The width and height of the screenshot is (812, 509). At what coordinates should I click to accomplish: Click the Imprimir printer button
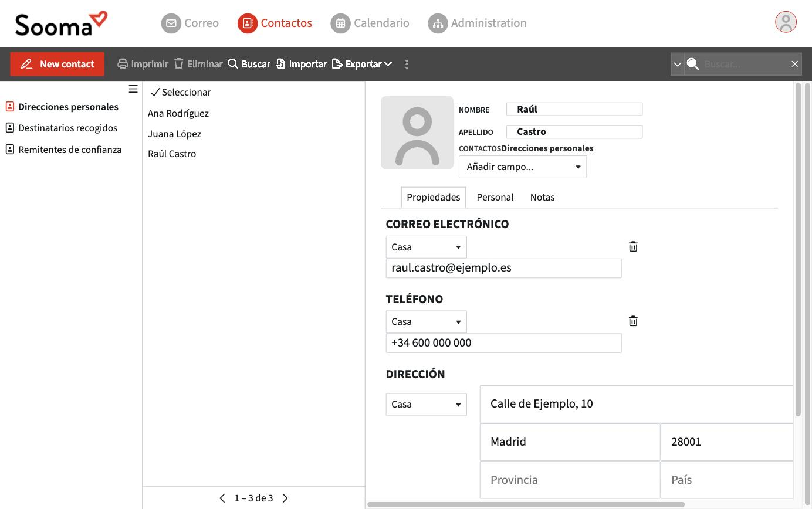point(143,64)
